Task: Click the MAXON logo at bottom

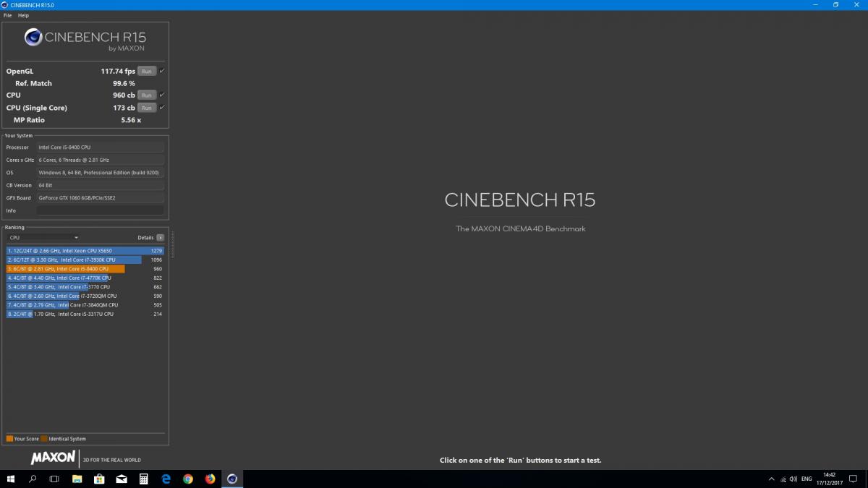Action: pyautogui.click(x=53, y=458)
